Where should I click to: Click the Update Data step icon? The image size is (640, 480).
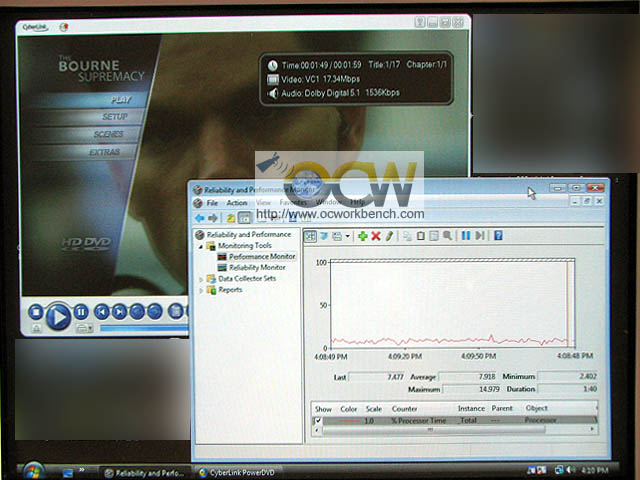(480, 236)
